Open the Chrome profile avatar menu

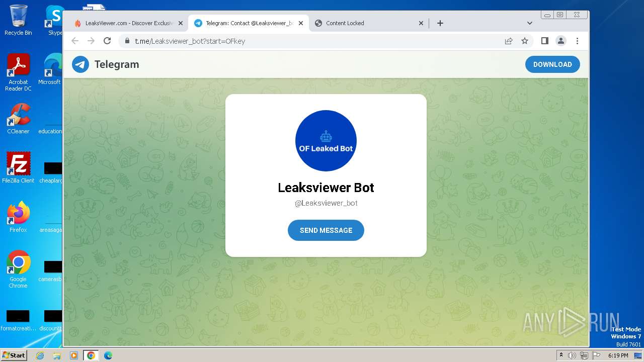[561, 41]
